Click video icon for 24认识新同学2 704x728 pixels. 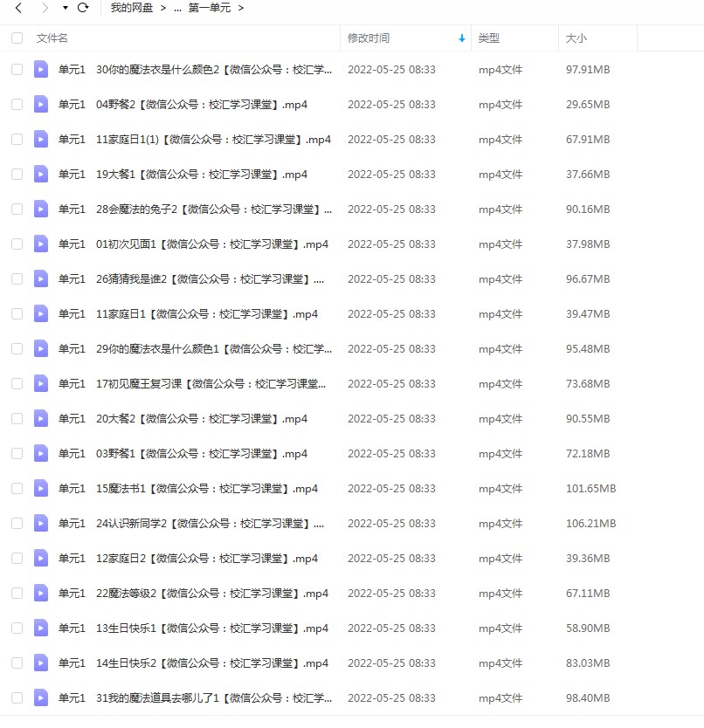[41, 523]
